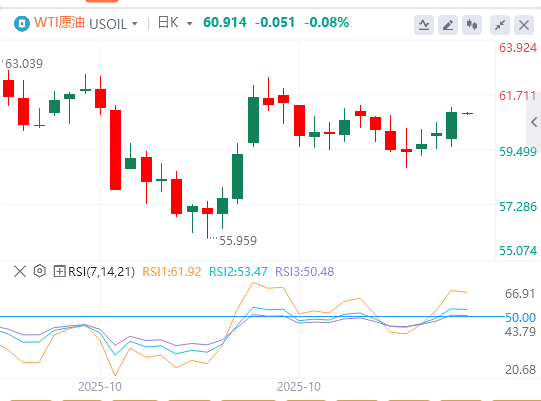The height and width of the screenshot is (401, 541).
Task: Remove the RSI indicator with X
Action: point(20,271)
